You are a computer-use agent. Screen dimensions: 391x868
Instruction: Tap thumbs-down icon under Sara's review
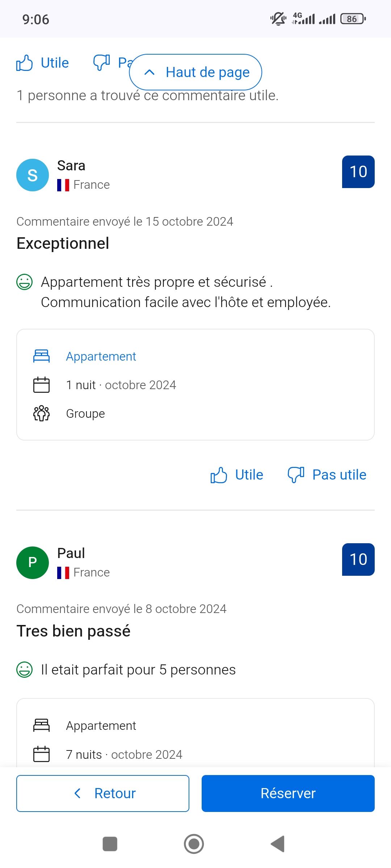296,475
